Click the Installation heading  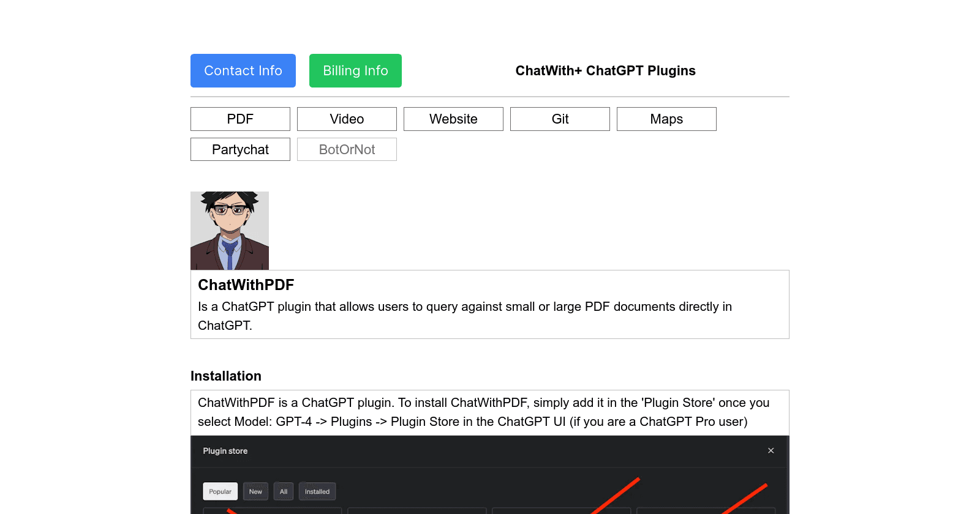226,376
